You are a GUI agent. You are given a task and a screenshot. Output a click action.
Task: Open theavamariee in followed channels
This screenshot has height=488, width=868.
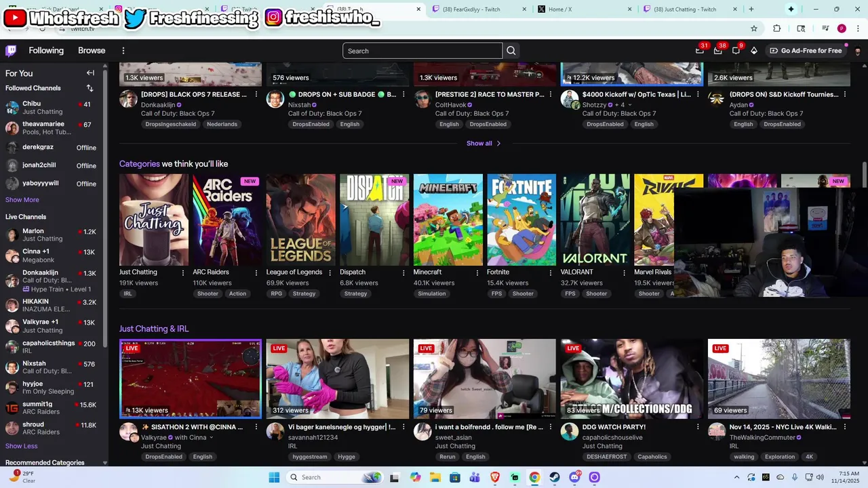(54, 127)
